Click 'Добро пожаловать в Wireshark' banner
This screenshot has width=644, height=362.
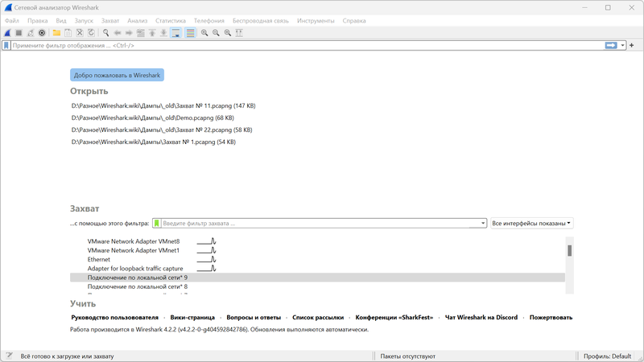click(x=117, y=75)
